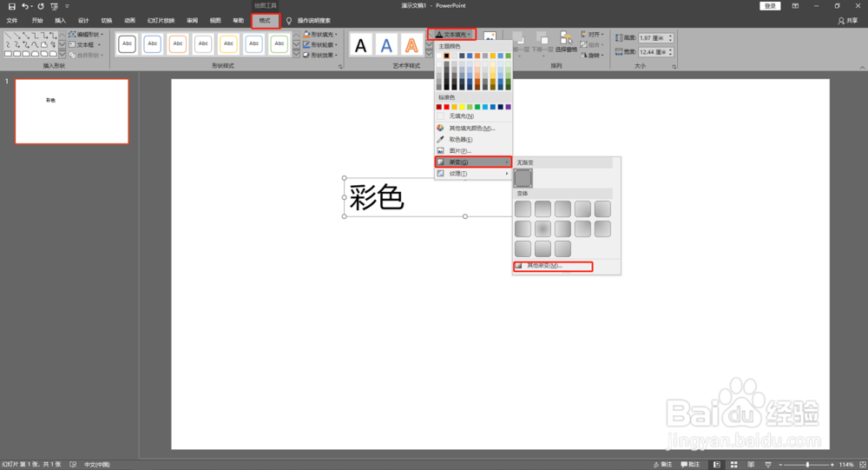Click the 选择窗格 button
This screenshot has width=868, height=470.
565,42
